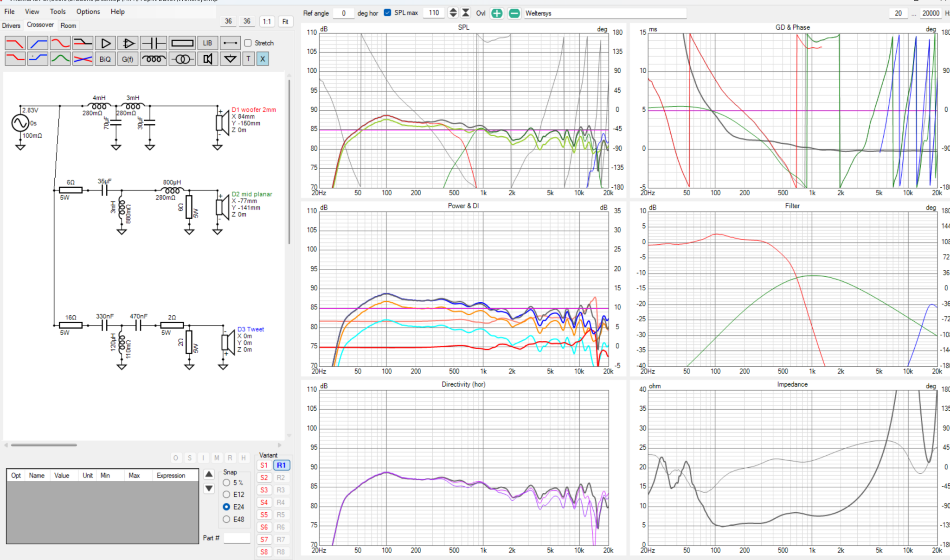Select the D1 woofer 2mm driver label
Screen dimensions: 950x560
coord(254,110)
